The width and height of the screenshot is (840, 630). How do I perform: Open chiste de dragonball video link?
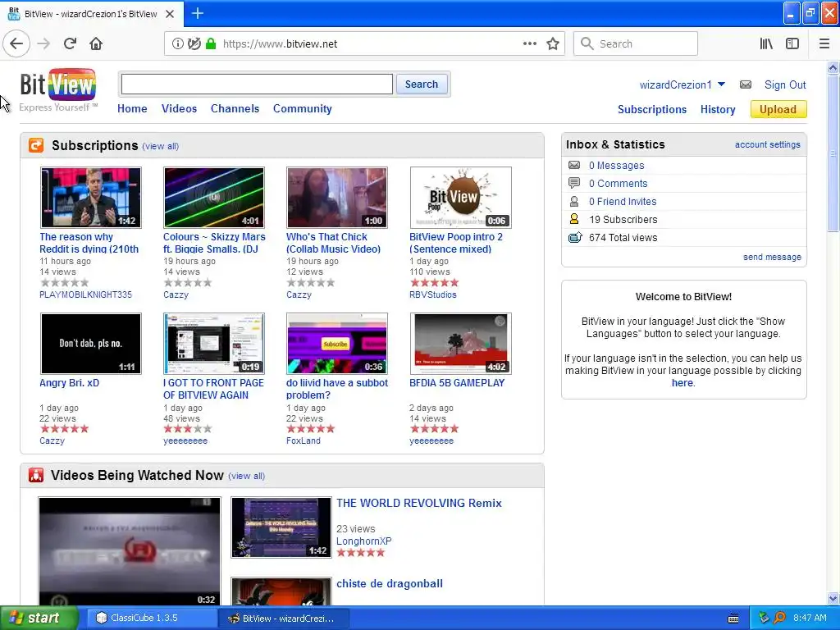coord(390,584)
